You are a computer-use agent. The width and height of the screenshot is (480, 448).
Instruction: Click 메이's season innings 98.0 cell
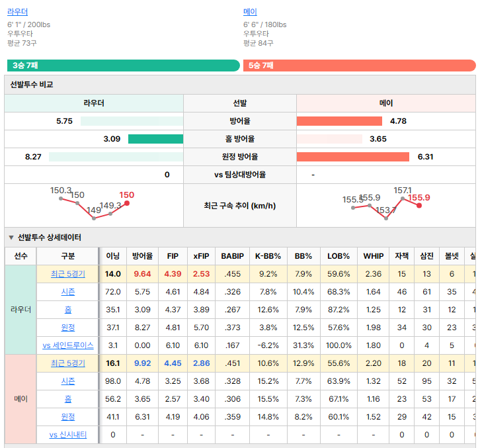click(x=113, y=381)
